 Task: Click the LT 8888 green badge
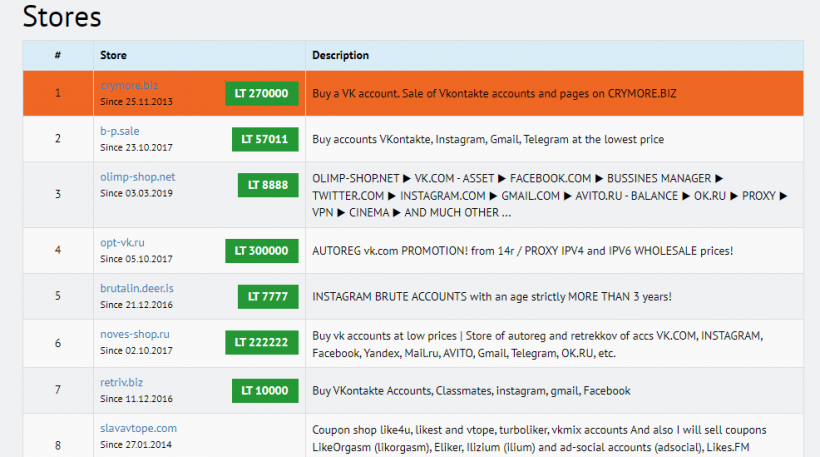coord(268,185)
